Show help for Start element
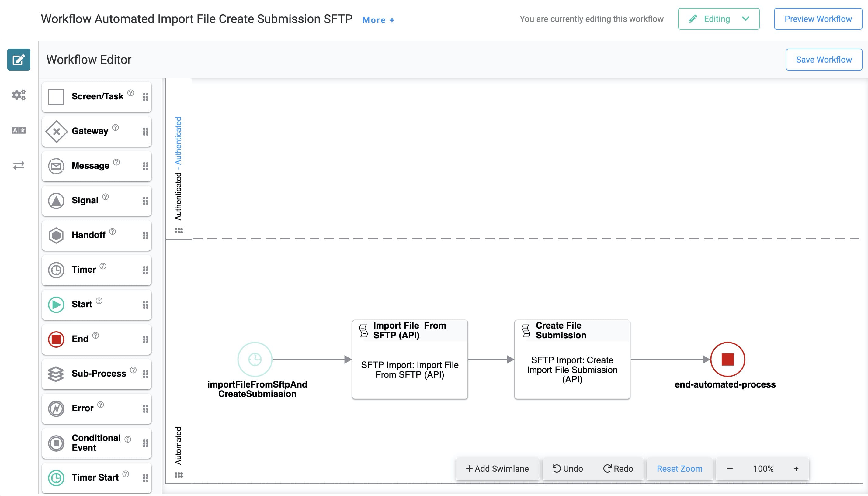 tap(99, 301)
